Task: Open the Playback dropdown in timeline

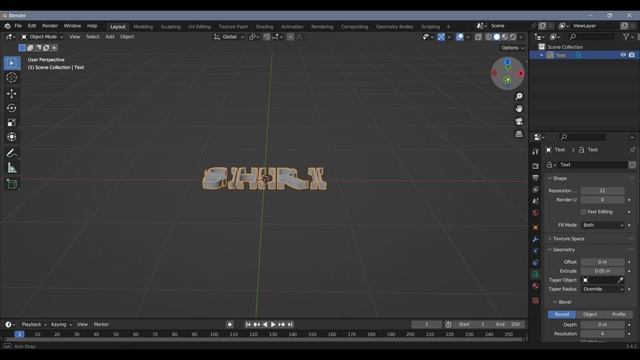Action: (x=34, y=324)
